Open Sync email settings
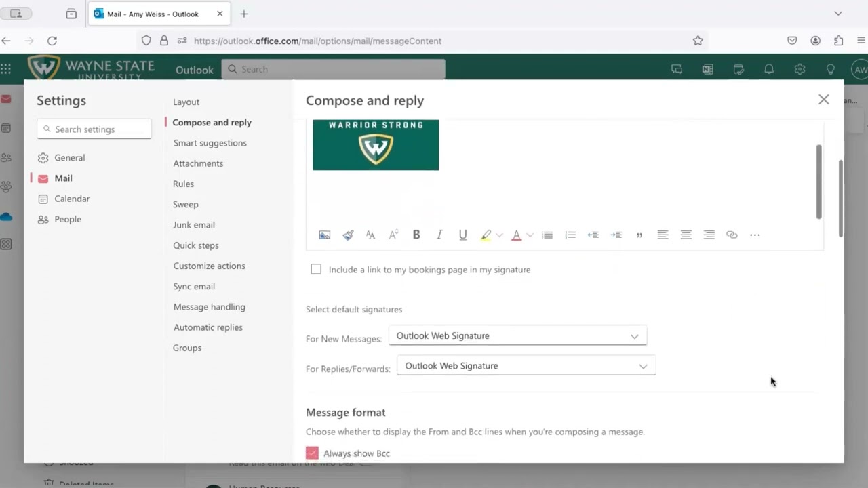The height and width of the screenshot is (488, 868). (x=193, y=286)
